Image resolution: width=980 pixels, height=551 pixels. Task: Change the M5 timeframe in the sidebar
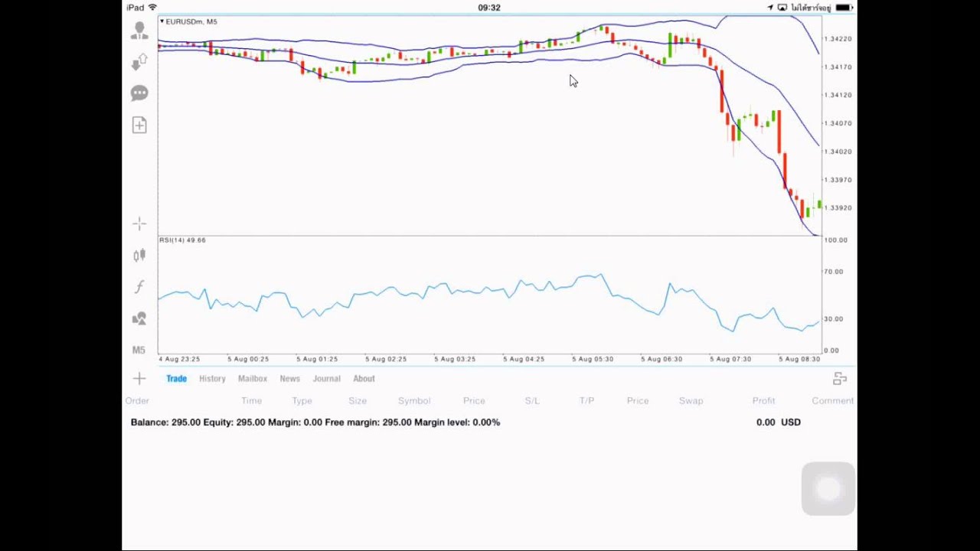pos(139,350)
